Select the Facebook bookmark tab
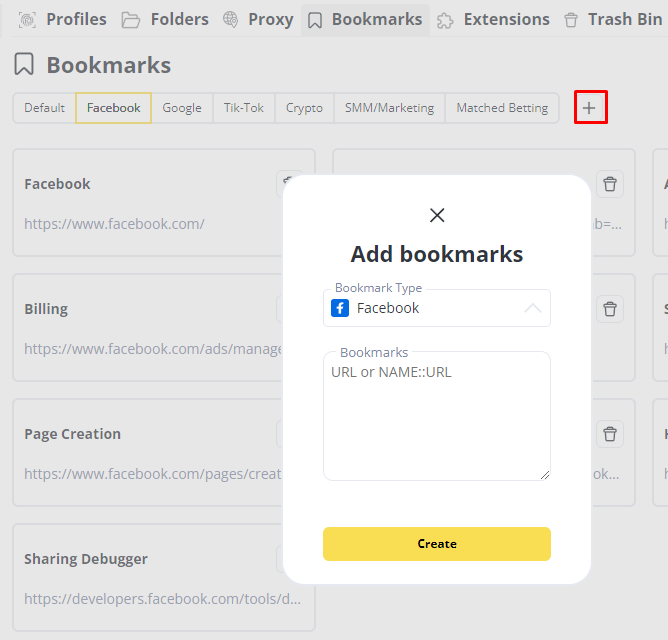This screenshot has height=640, width=668. pos(113,108)
